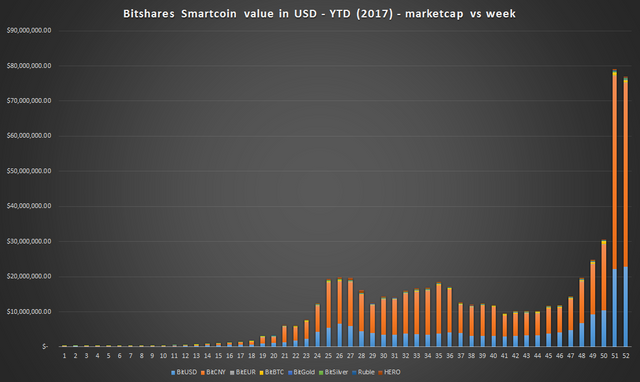Click the week 1 x-axis label
The image size is (640, 382).
coord(64,356)
